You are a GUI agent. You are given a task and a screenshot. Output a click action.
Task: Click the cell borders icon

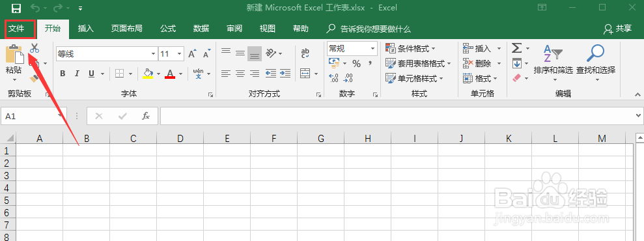pos(120,74)
